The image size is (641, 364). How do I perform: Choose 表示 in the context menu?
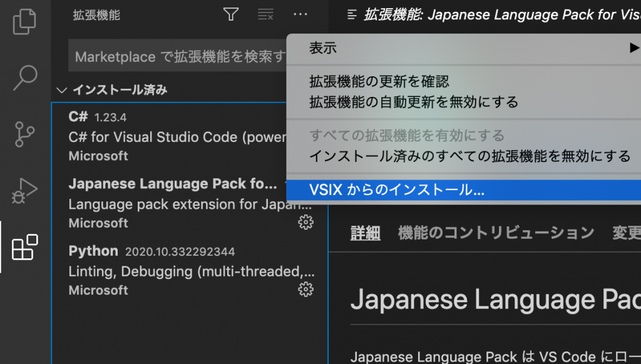(464, 48)
